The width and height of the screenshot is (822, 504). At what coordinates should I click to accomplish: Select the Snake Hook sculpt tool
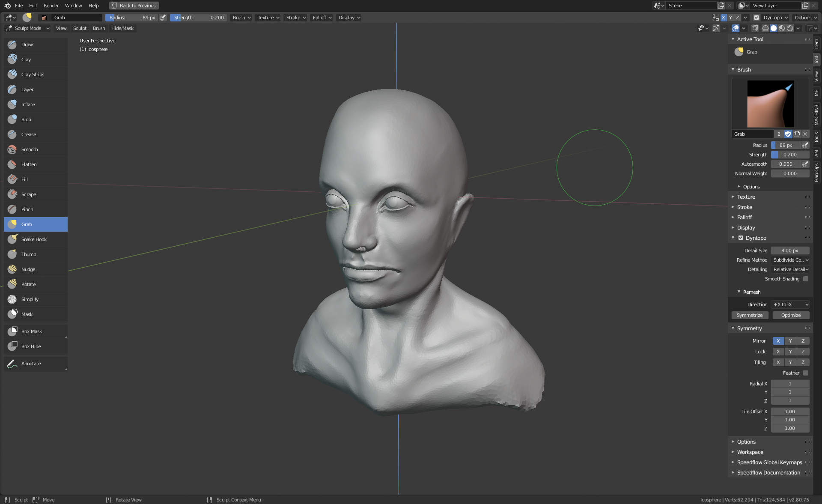click(x=34, y=239)
